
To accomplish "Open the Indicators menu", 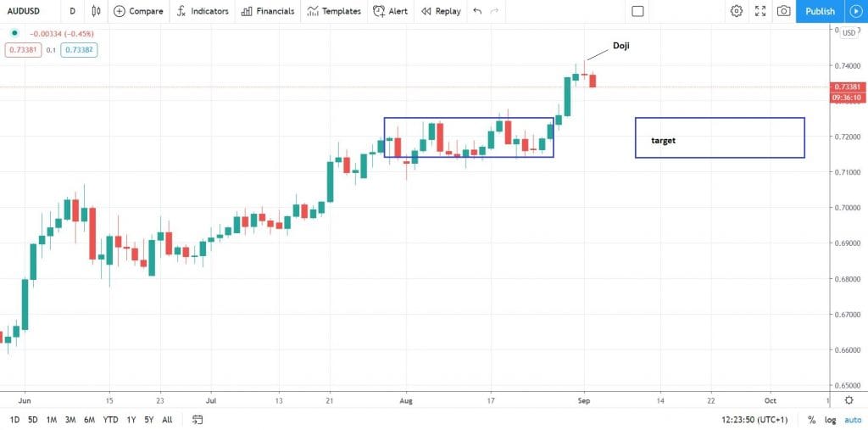I will coord(202,10).
